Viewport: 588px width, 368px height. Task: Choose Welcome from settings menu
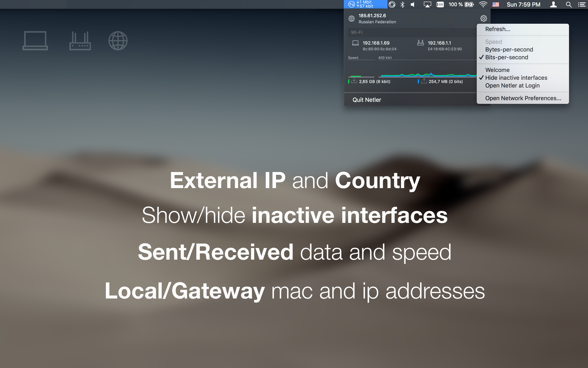tap(523, 70)
